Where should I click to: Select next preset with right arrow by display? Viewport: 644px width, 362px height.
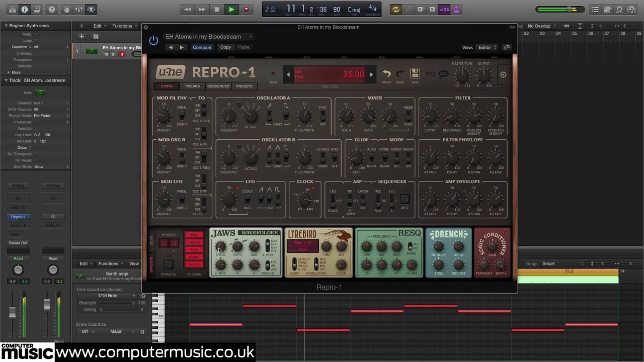371,74
